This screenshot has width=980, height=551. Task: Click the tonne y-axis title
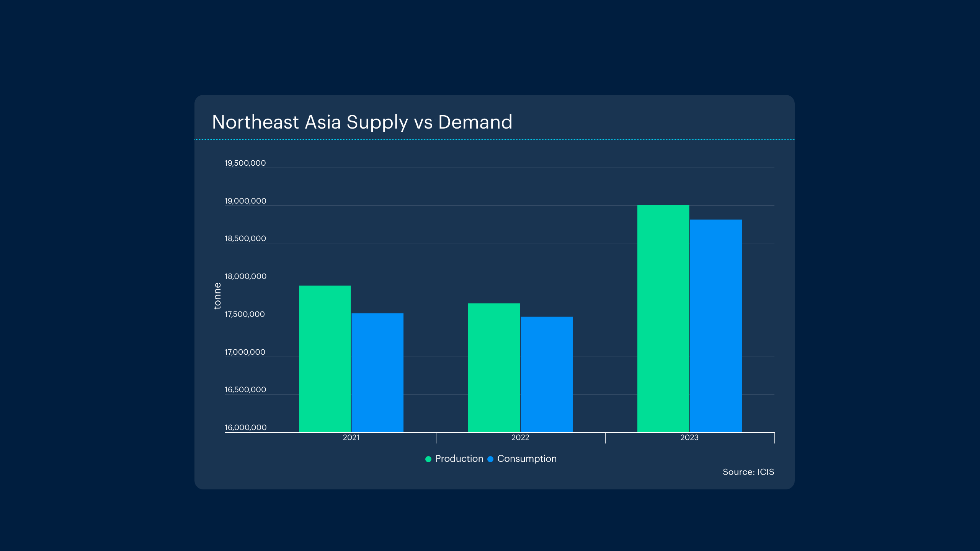pos(217,296)
